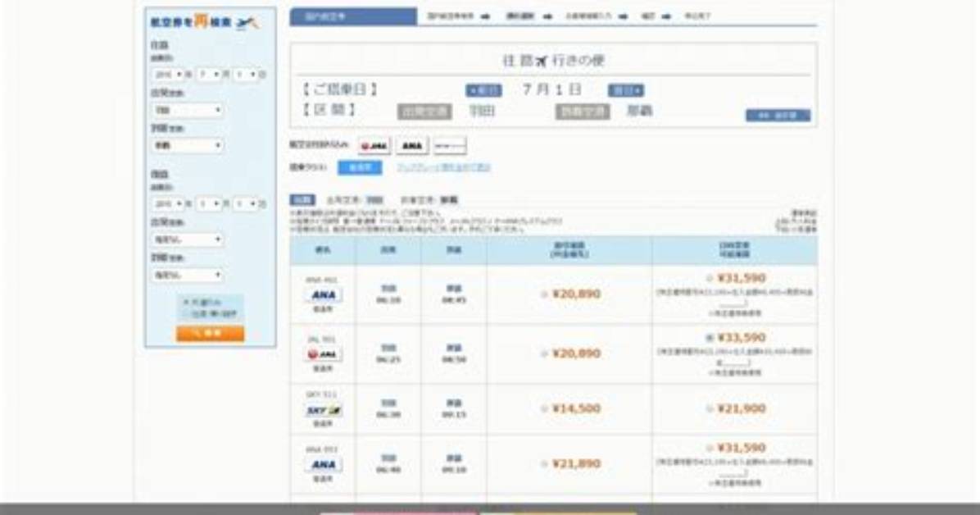The width and height of the screenshot is (980, 515).
Task: Click the blue button at route box's right edge
Action: click(778, 115)
